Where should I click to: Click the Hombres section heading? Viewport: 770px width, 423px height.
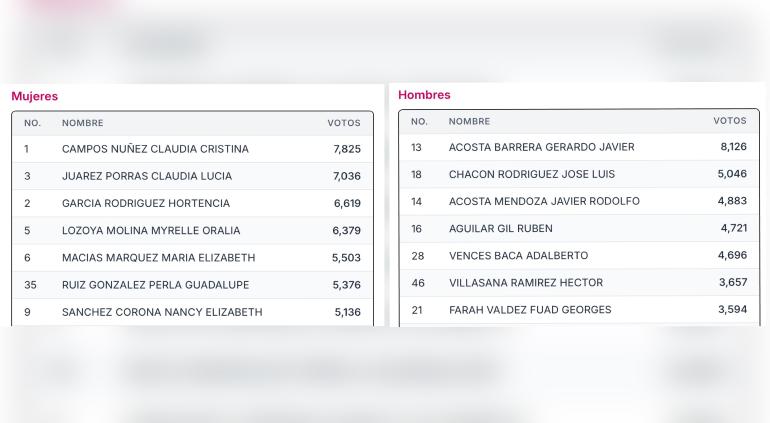pyautogui.click(x=424, y=95)
